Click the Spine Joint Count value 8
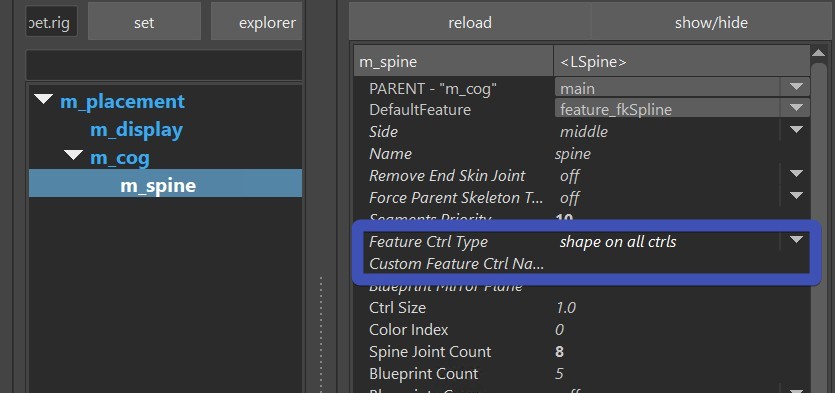This screenshot has height=393, width=835. (x=559, y=351)
